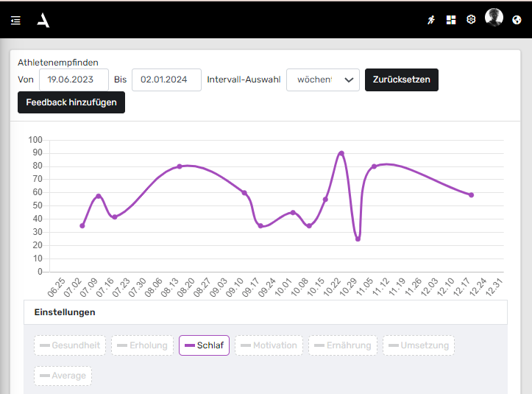Show the Umsetzung series
Image resolution: width=532 pixels, height=394 pixels.
[x=418, y=345]
